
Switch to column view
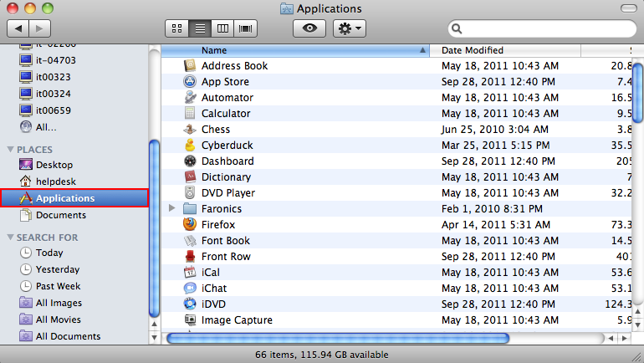[222, 28]
